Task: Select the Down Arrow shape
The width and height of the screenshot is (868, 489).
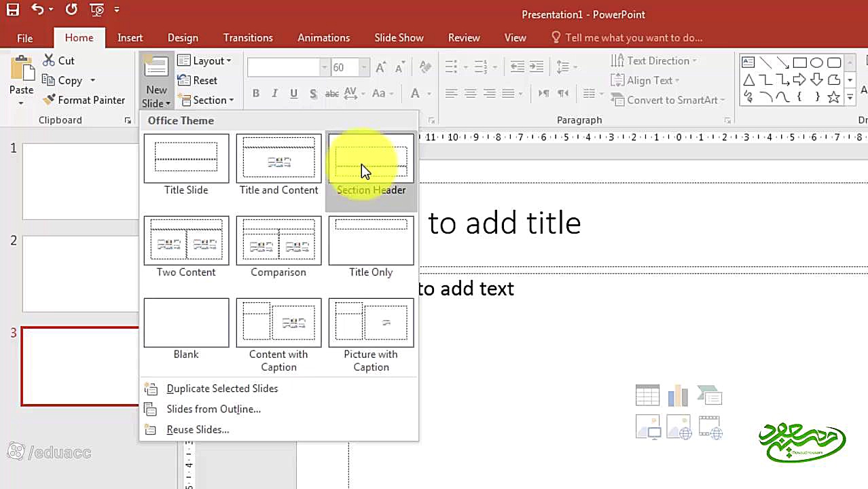Action: [x=816, y=80]
